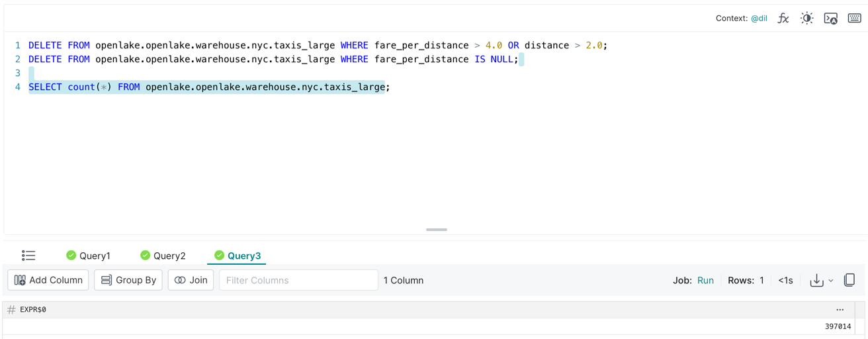Expand the download options chevron

click(831, 281)
